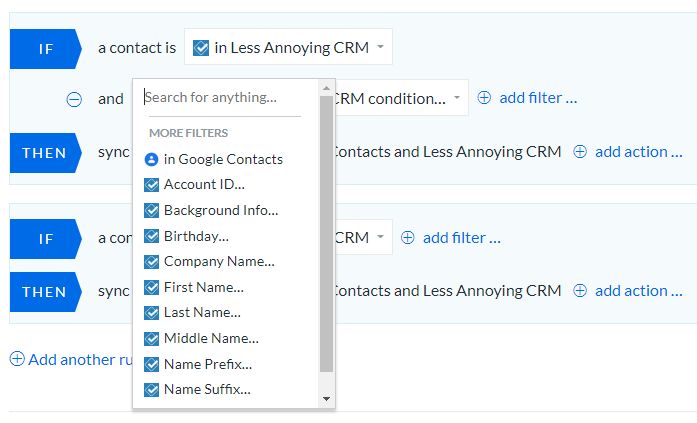
Task: Remove the 'and' condition with the minus icon
Action: [x=74, y=99]
